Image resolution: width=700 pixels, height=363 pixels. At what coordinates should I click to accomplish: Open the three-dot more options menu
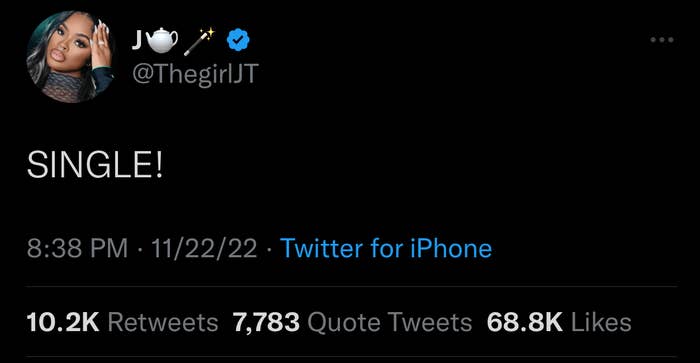point(662,40)
